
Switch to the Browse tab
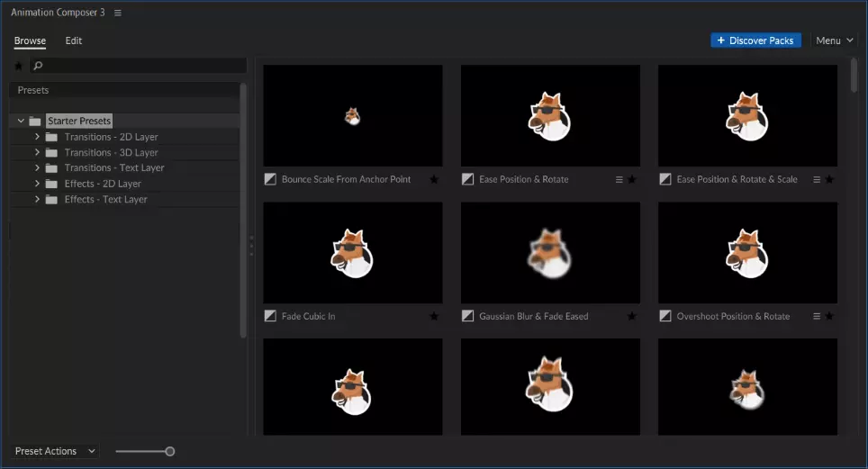coord(30,41)
